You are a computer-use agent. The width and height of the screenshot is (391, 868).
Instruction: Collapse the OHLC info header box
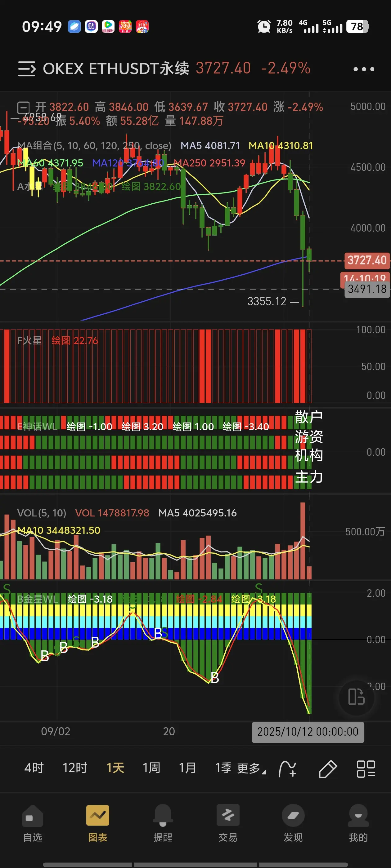point(23,108)
